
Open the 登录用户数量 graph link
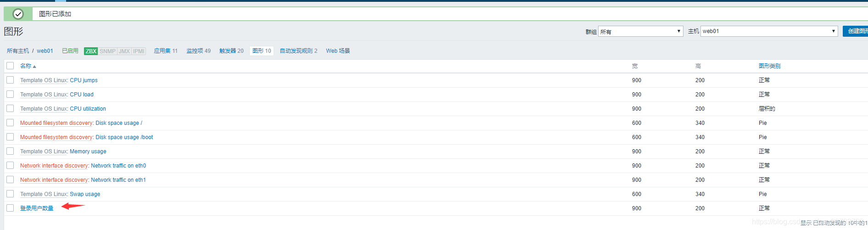[x=37, y=208]
